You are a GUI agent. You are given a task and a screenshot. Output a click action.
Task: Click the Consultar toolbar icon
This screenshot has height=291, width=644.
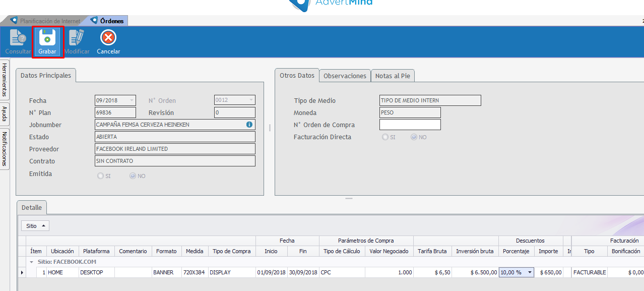pos(18,38)
